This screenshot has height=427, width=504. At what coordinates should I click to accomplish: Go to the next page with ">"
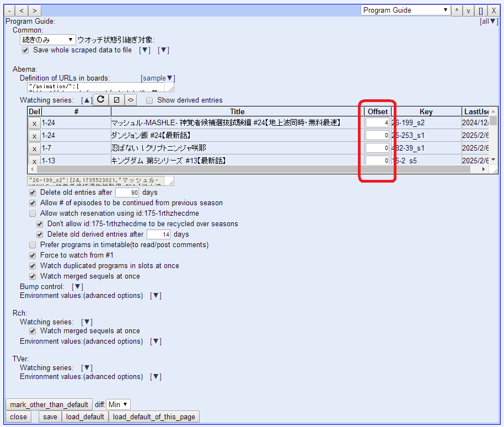pyautogui.click(x=35, y=10)
